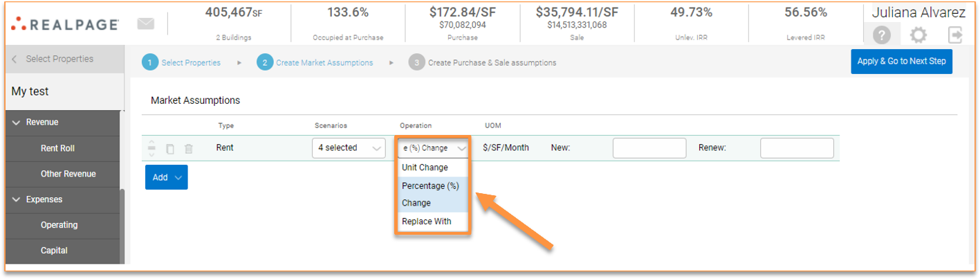
Task: Click the RealPage logo
Action: [x=66, y=24]
